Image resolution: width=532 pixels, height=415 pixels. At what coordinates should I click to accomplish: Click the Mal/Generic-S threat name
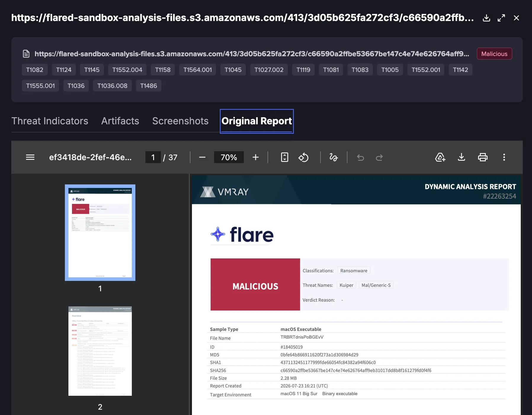[376, 285]
